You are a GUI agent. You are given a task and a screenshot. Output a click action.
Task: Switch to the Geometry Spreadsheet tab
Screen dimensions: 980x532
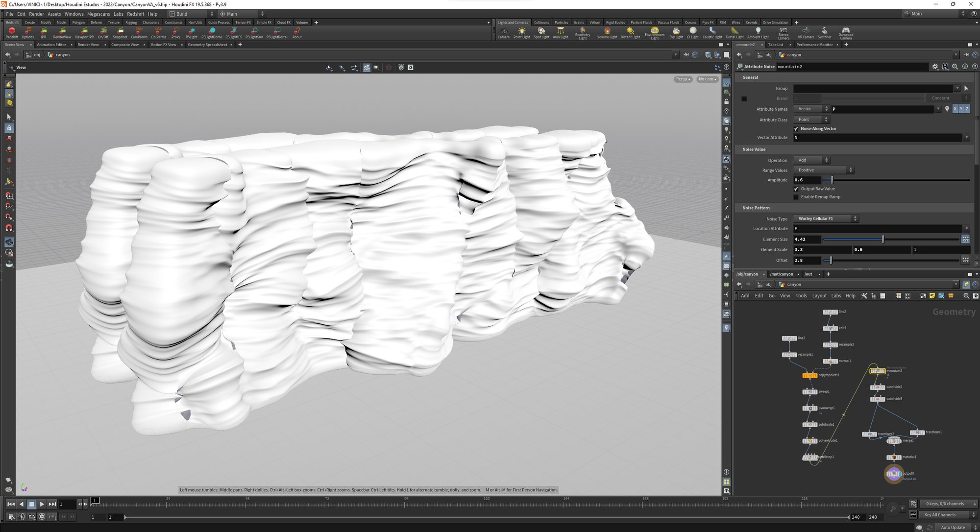207,45
